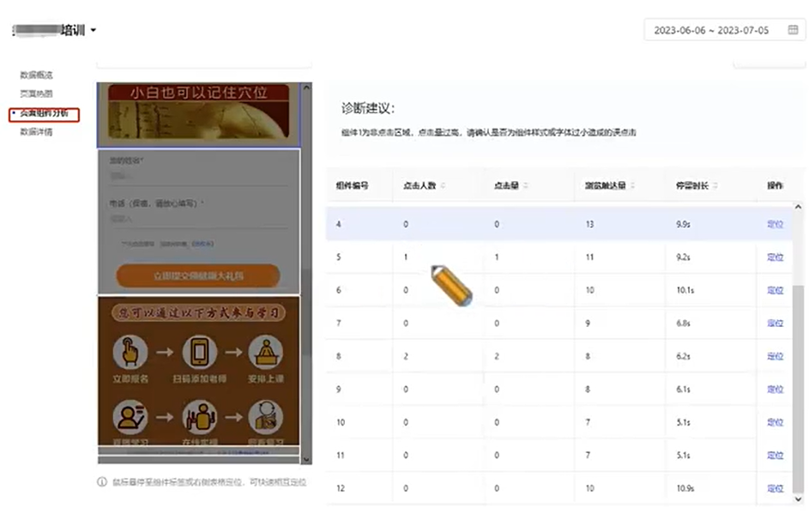Image resolution: width=809 pixels, height=532 pixels.
Task: Select 页面组件分析 in the sidebar
Action: [x=44, y=113]
